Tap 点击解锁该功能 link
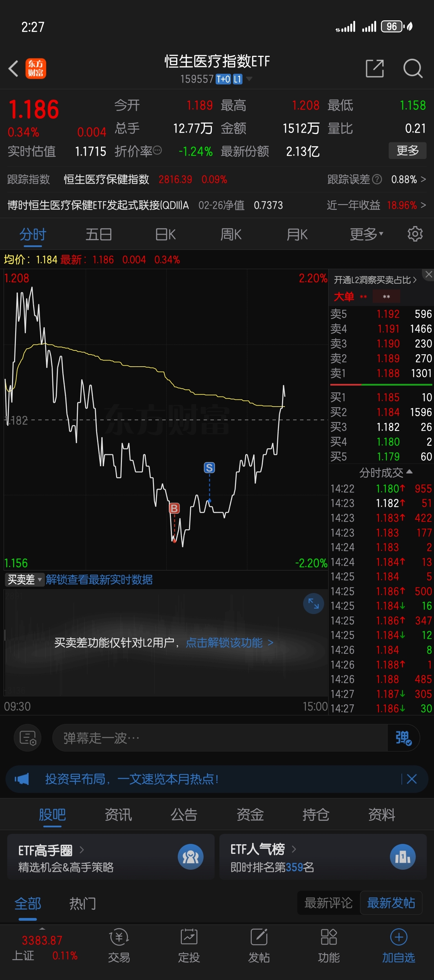 click(229, 643)
